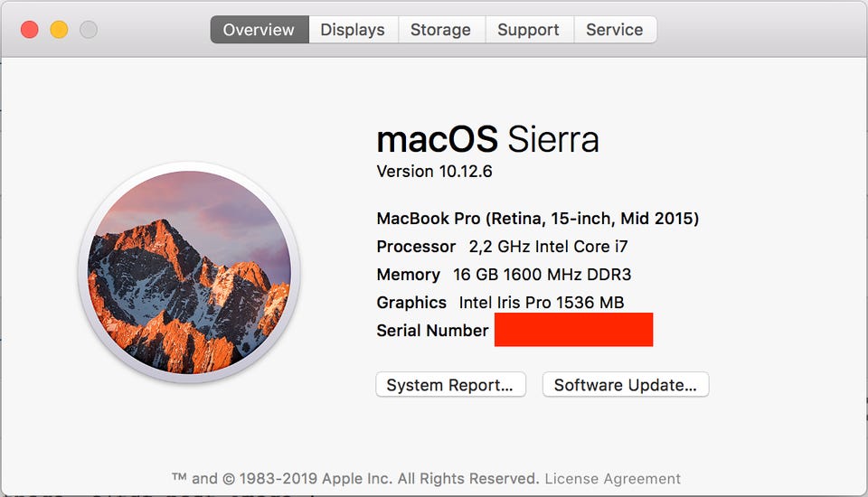The width and height of the screenshot is (868, 497).
Task: Click the MacBook Pro model name line
Action: 537,219
